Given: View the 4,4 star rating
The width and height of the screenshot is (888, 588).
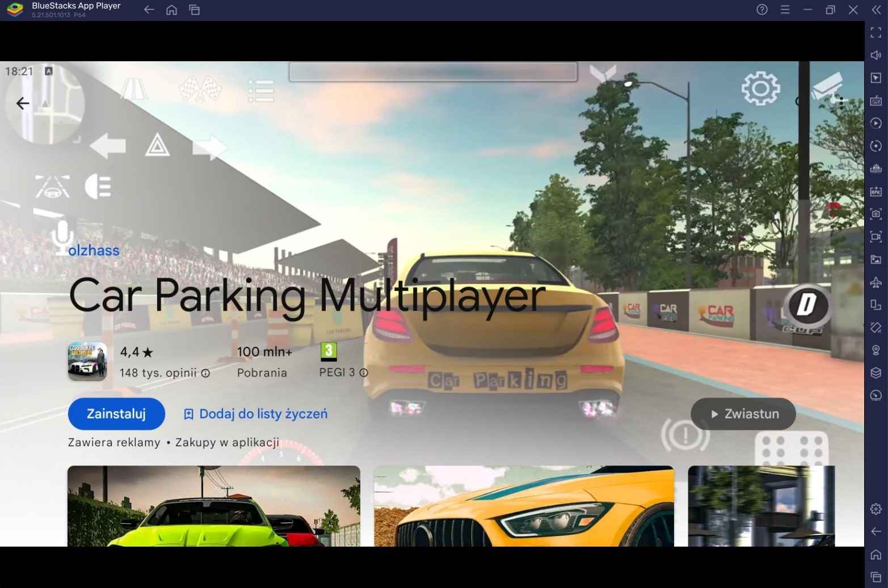Looking at the screenshot, I should point(137,352).
